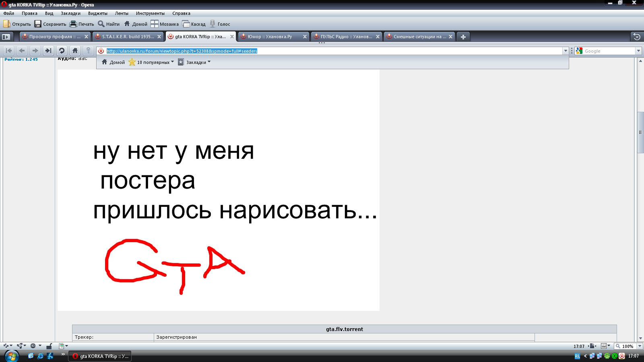Screen dimensions: 644x362
Task: Open a new tab with the plus button
Action: click(463, 37)
